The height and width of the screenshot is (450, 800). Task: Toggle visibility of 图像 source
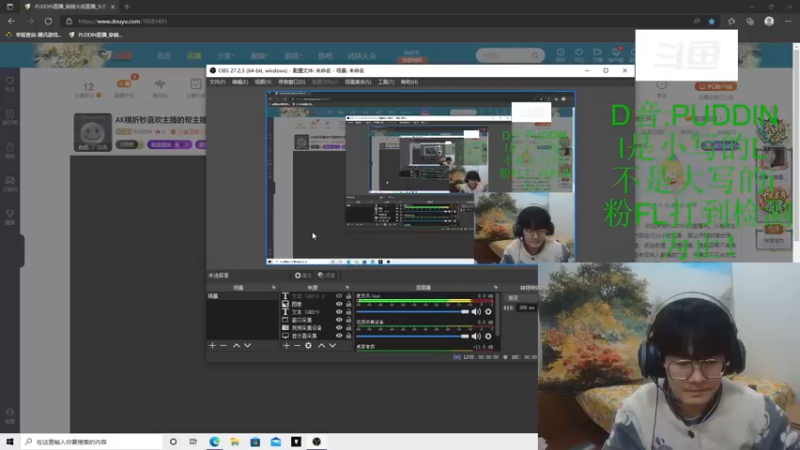click(x=339, y=304)
